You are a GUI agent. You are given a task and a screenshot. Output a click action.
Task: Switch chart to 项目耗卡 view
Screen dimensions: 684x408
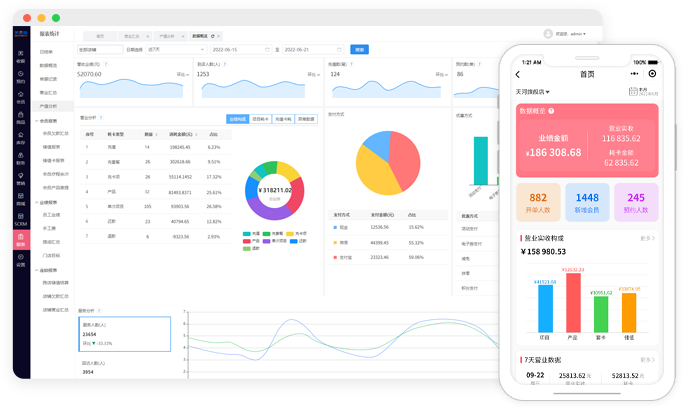[259, 117]
